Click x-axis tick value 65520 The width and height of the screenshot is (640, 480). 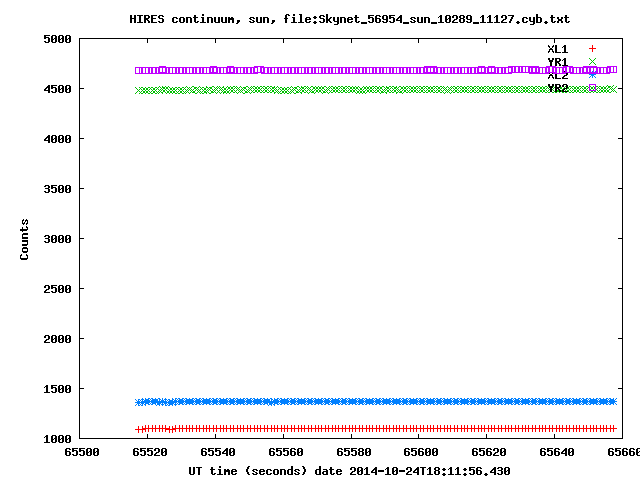150,452
